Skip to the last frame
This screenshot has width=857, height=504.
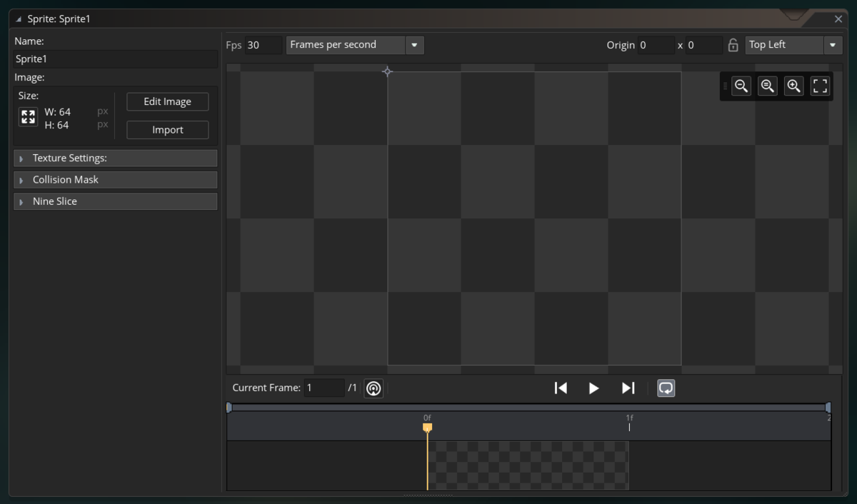pos(628,388)
